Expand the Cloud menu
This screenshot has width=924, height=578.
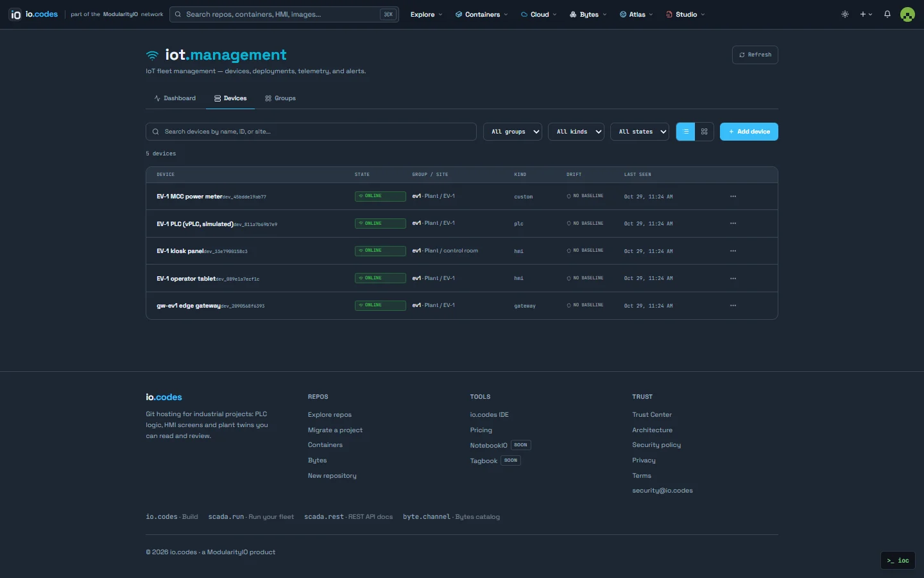point(539,14)
